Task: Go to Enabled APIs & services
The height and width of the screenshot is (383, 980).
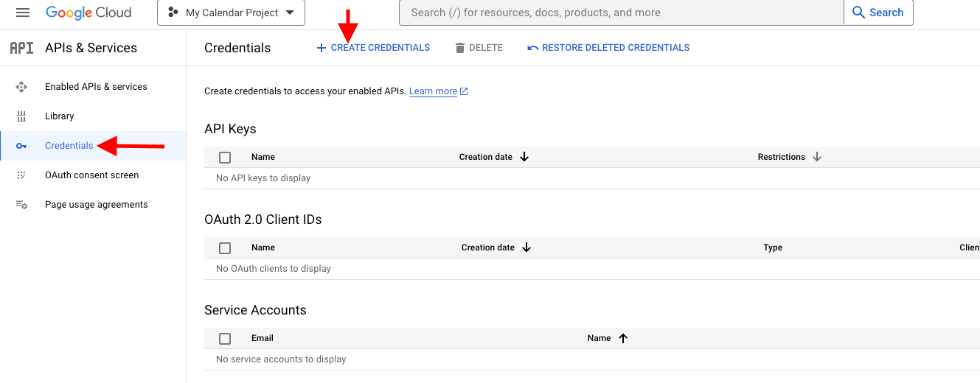Action: tap(96, 87)
